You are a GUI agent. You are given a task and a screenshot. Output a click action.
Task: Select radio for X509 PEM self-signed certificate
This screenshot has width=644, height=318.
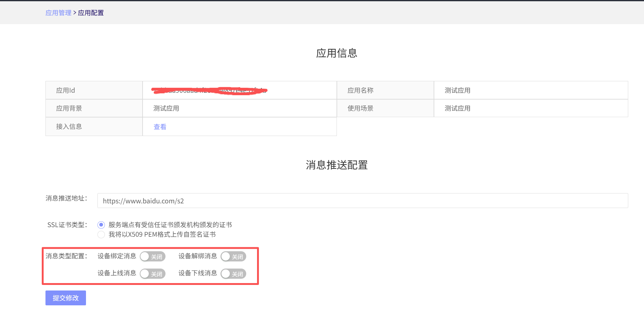coord(101,235)
